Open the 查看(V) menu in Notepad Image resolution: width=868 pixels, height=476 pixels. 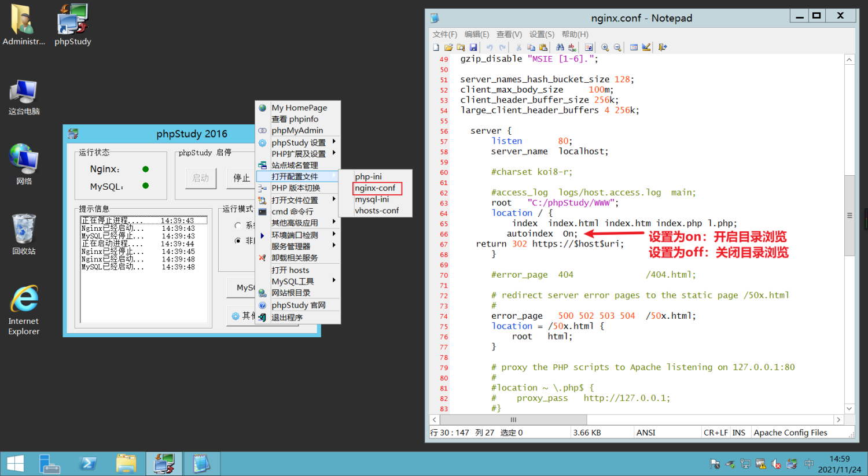509,34
